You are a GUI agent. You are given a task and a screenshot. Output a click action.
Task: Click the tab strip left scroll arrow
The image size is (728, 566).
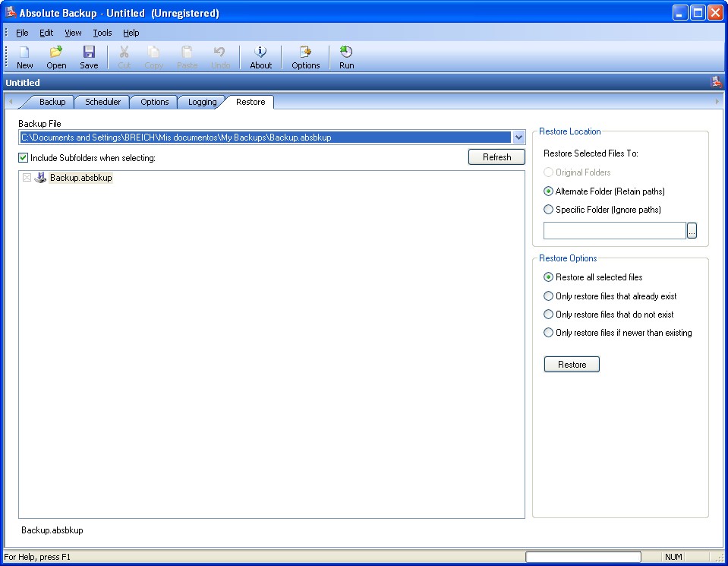point(10,101)
